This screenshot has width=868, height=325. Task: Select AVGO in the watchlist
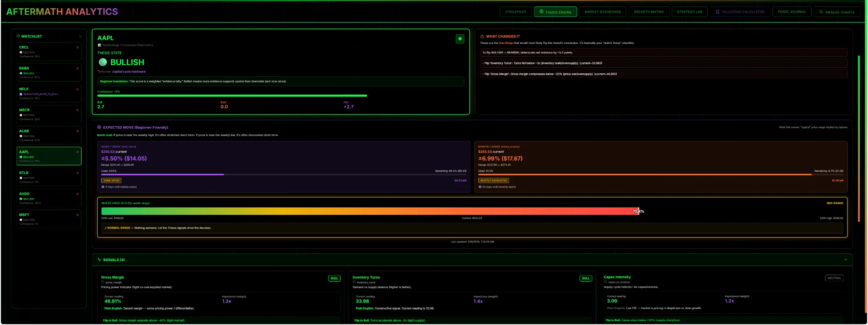pyautogui.click(x=49, y=198)
